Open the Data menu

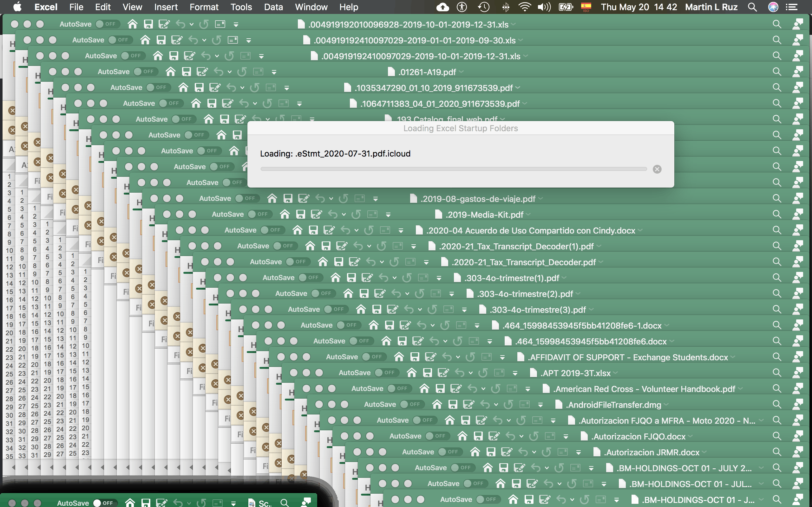[273, 7]
